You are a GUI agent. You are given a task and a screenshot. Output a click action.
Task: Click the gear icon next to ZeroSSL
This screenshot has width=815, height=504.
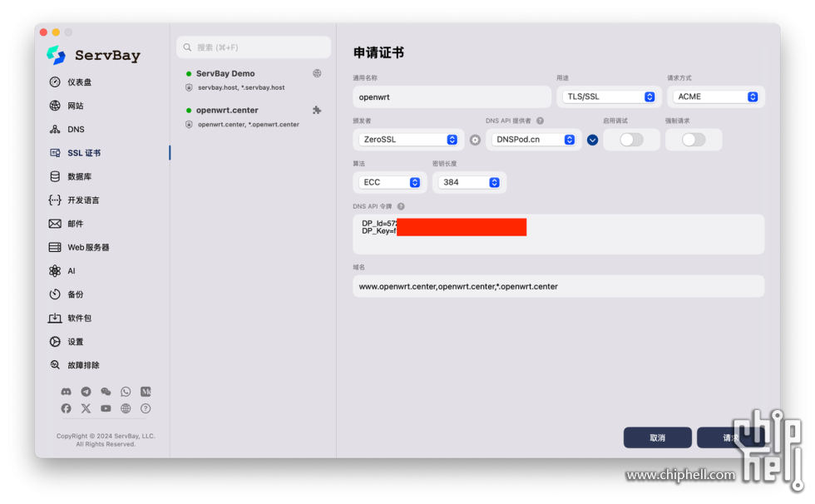(x=475, y=140)
